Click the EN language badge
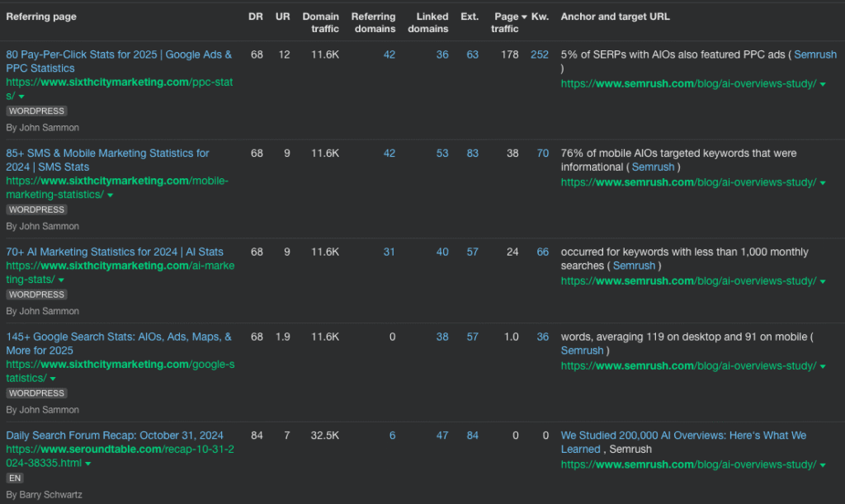Screen dimensions: 845x504 [15, 478]
